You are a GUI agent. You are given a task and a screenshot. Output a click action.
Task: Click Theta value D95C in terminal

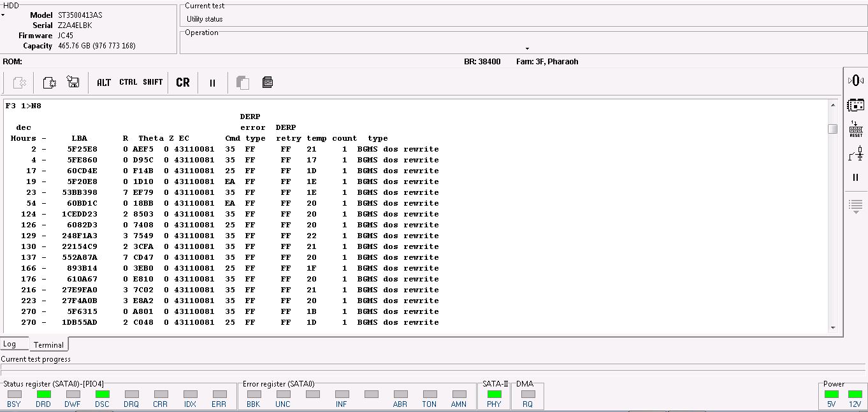pos(143,160)
